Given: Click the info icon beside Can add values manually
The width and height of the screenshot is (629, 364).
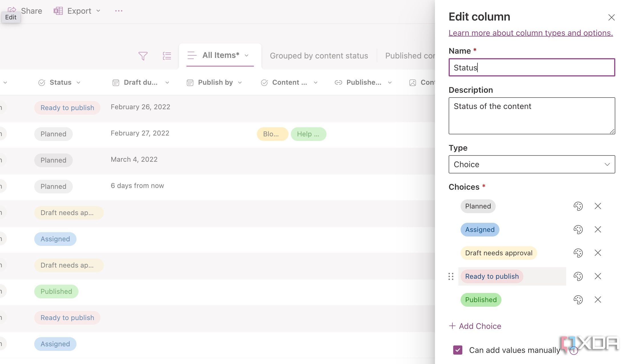Looking at the screenshot, I should click(574, 351).
